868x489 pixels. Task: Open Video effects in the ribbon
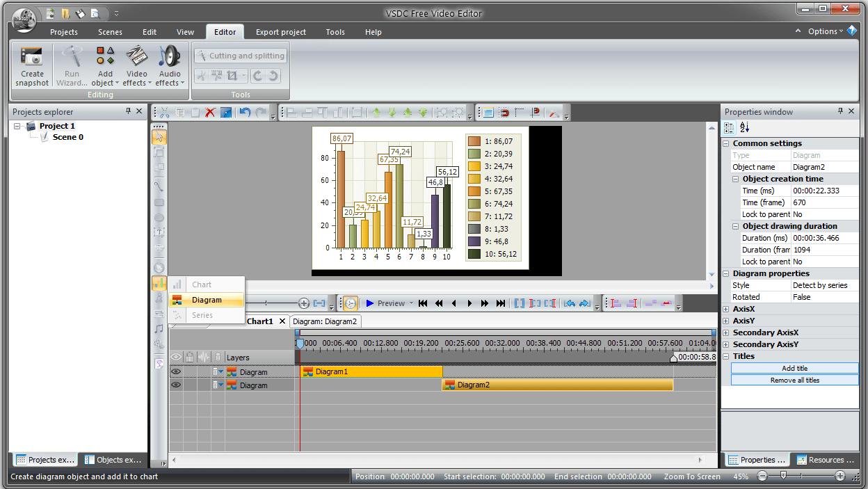coord(137,67)
